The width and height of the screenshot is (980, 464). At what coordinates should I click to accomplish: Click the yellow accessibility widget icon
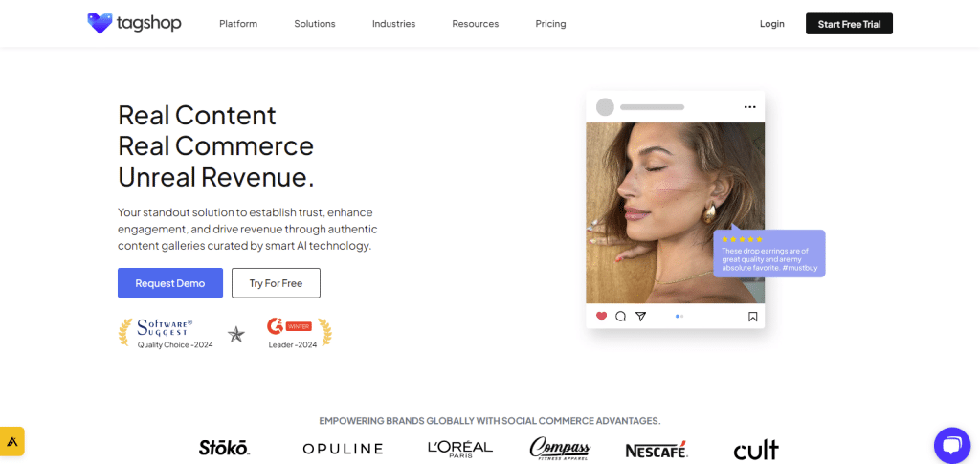point(11,442)
